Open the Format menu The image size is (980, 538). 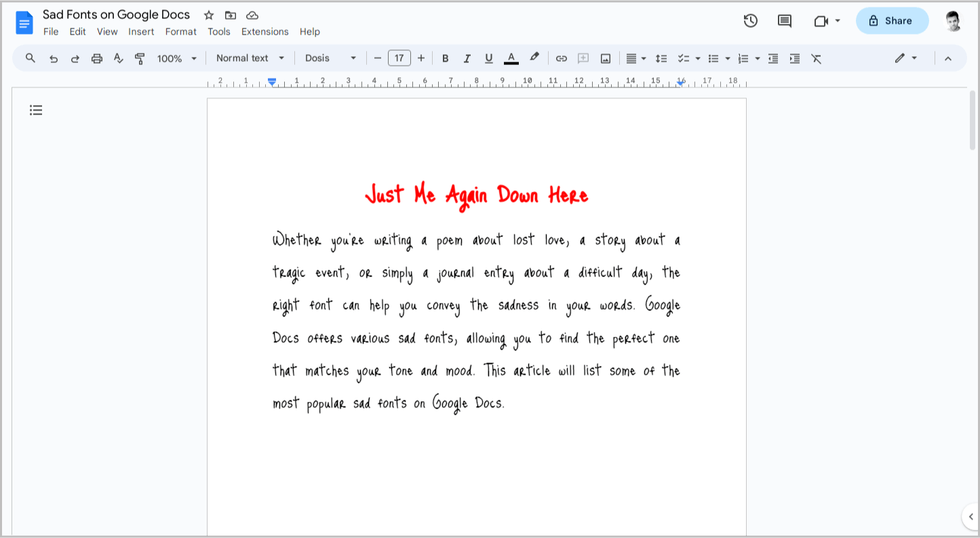[x=181, y=32]
